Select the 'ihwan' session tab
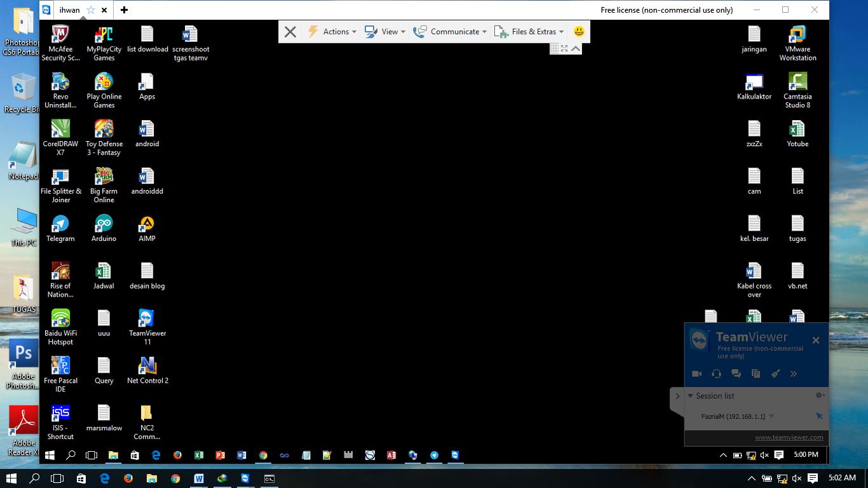This screenshot has width=868, height=488. (70, 10)
